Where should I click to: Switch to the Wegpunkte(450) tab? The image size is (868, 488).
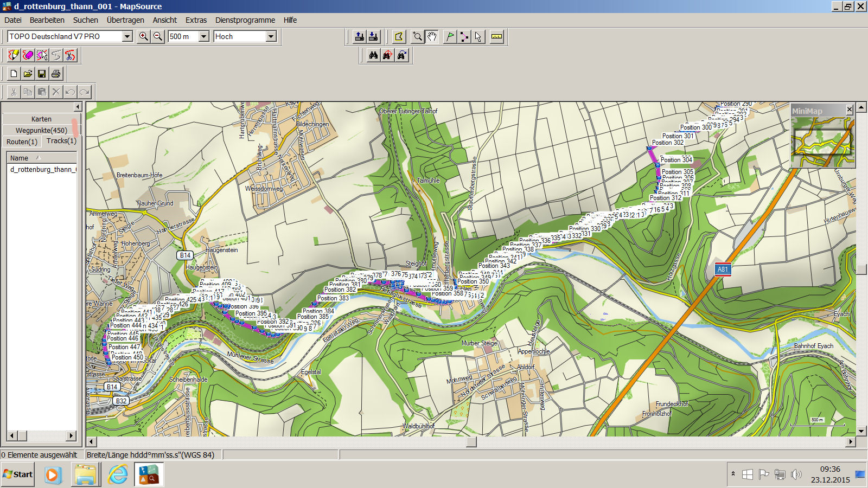click(x=41, y=130)
